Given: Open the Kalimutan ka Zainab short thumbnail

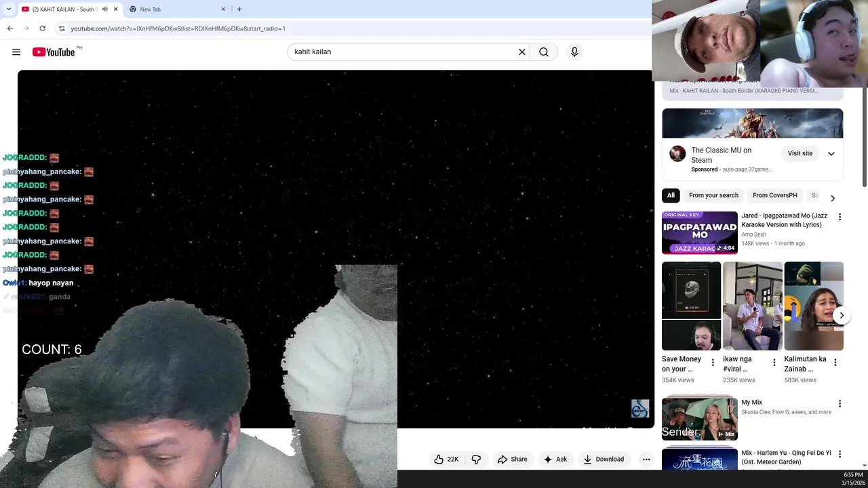Looking at the screenshot, I should point(813,306).
